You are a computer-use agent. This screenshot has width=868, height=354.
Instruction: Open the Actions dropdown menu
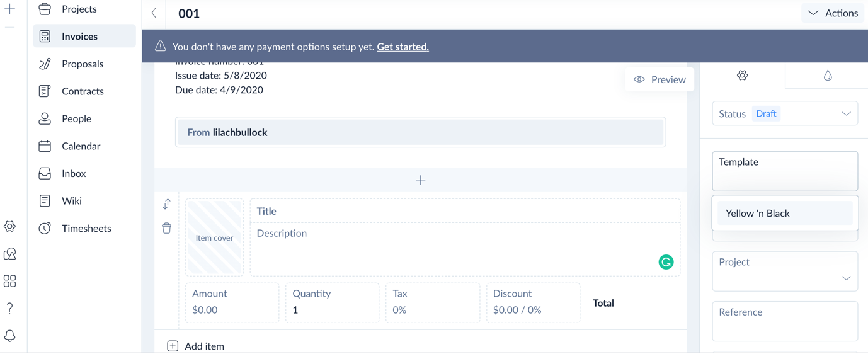tap(833, 13)
